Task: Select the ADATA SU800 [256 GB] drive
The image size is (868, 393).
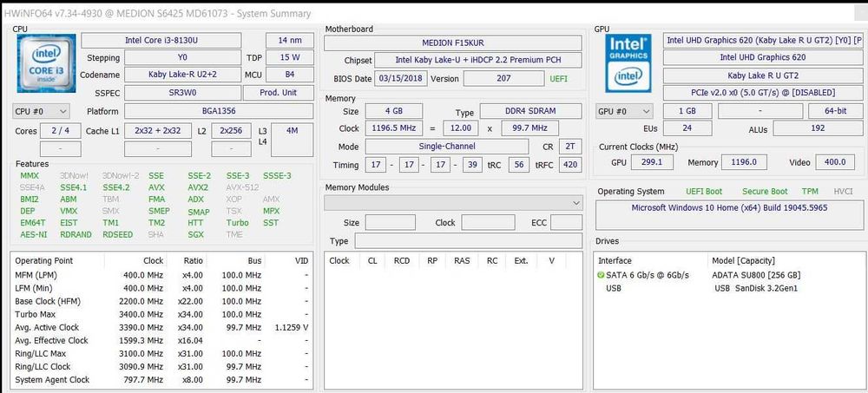Action: tap(756, 275)
